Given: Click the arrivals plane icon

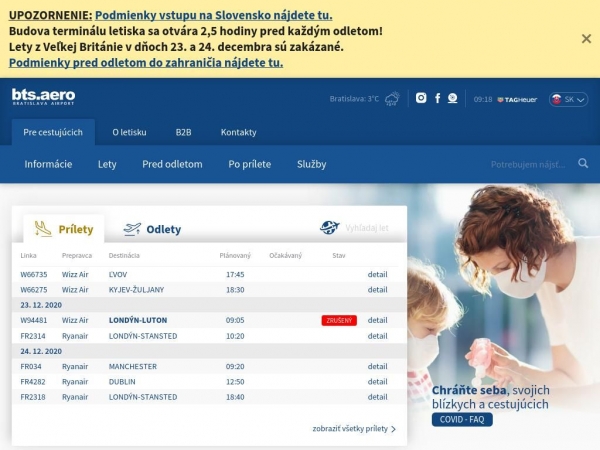Looking at the screenshot, I should [x=42, y=229].
